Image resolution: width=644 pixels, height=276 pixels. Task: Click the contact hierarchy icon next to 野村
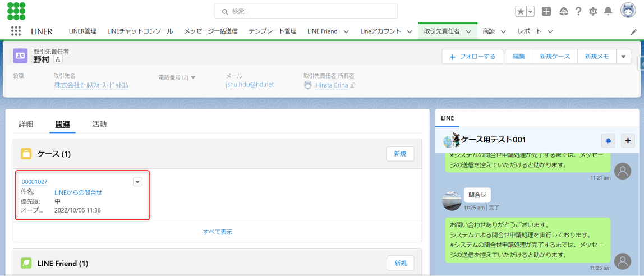(57, 60)
